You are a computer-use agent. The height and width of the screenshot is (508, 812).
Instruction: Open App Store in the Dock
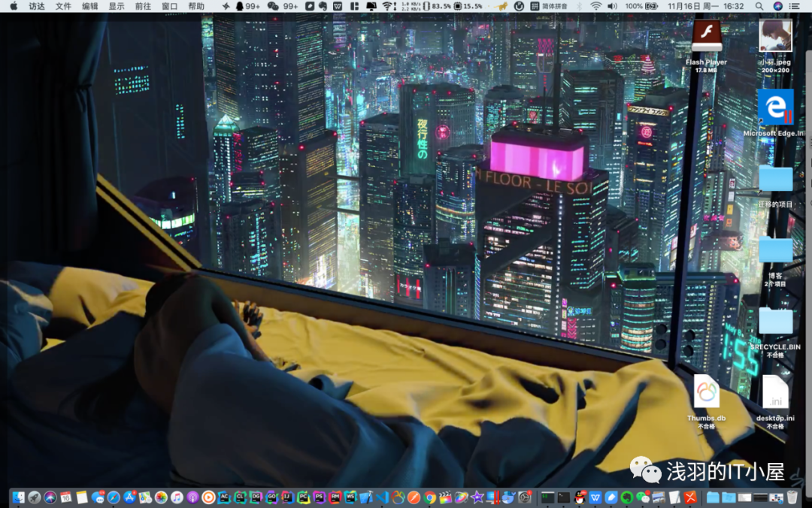click(129, 497)
